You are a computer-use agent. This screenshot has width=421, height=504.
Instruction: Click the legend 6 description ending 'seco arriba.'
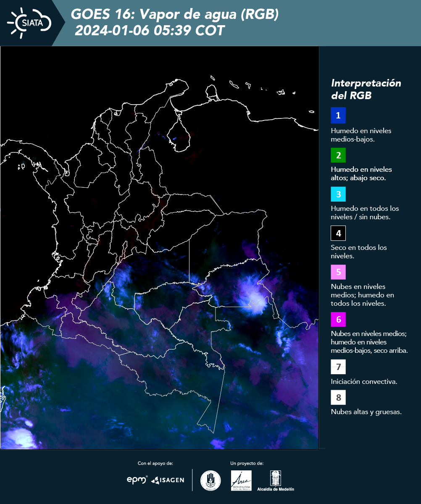point(369,342)
